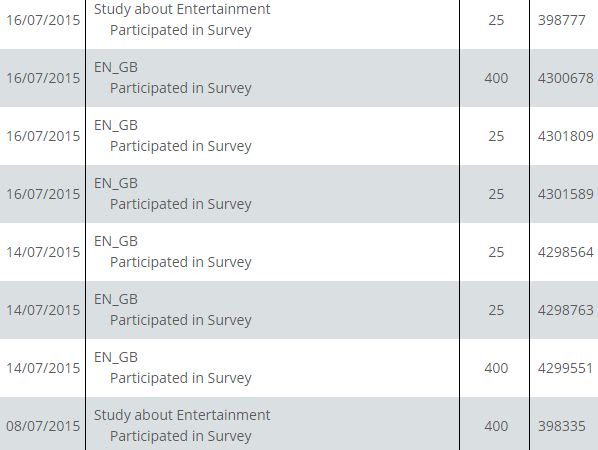The height and width of the screenshot is (450, 598).
Task: Click the survey ID 398777
Action: pos(561,20)
